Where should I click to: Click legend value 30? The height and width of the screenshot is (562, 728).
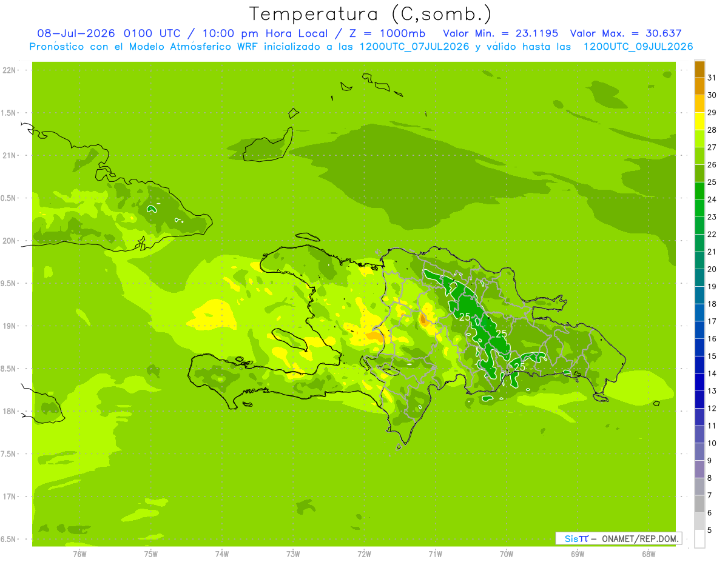[x=712, y=95]
